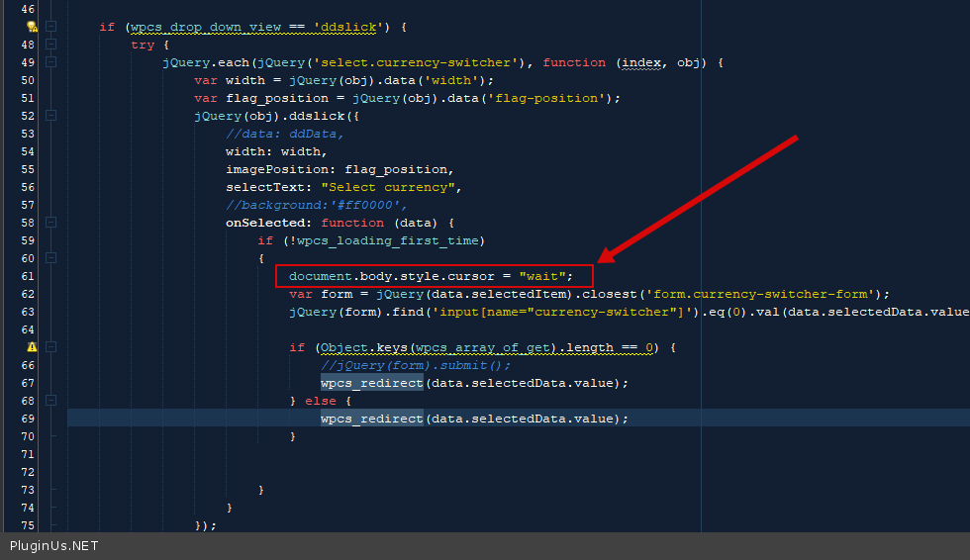The width and height of the screenshot is (970, 560).
Task: Click line number 69 in the gutter
Action: [27, 419]
